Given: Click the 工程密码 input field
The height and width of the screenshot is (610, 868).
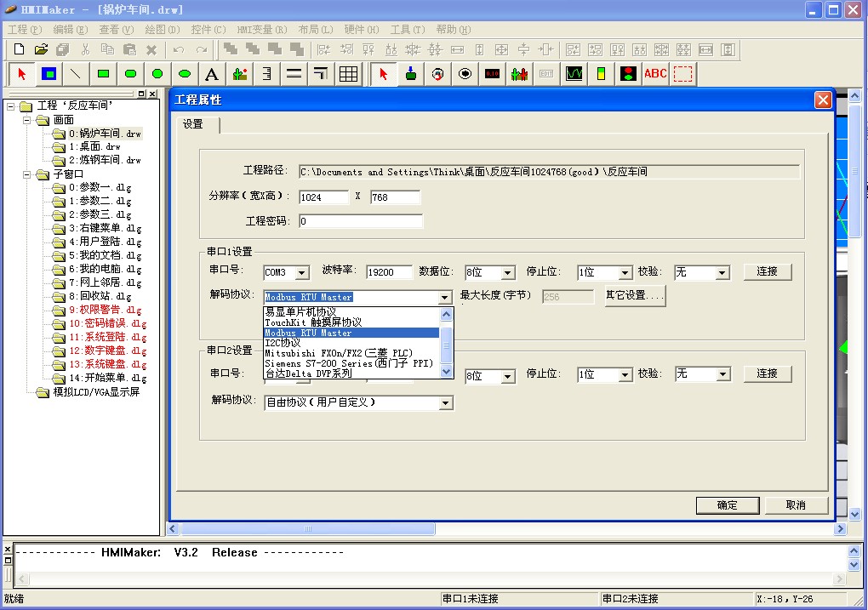Looking at the screenshot, I should [x=361, y=221].
